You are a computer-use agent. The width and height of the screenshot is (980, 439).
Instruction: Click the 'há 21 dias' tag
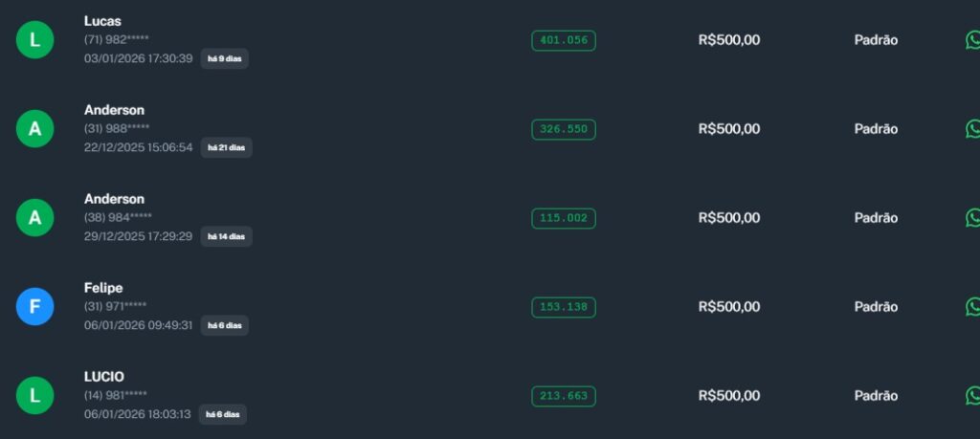click(x=226, y=147)
